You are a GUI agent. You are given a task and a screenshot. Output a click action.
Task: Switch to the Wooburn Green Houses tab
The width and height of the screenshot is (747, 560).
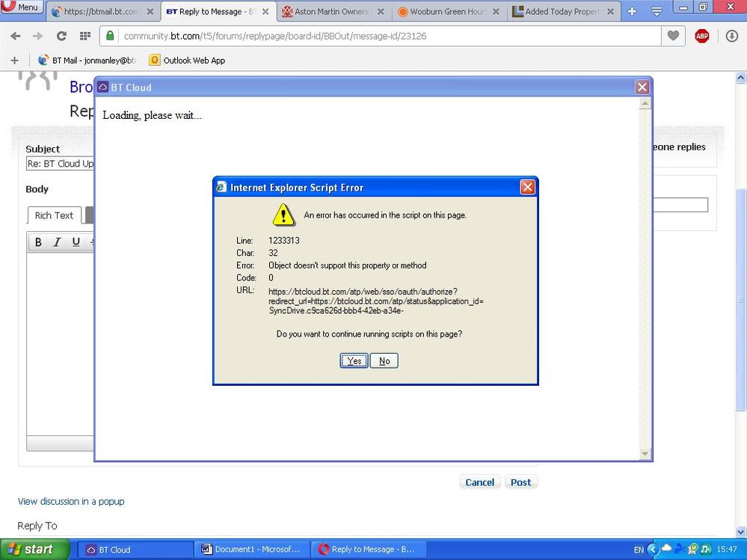tap(447, 11)
